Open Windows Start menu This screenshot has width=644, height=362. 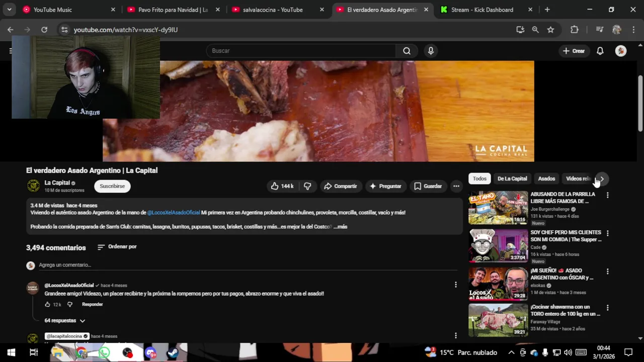11,352
